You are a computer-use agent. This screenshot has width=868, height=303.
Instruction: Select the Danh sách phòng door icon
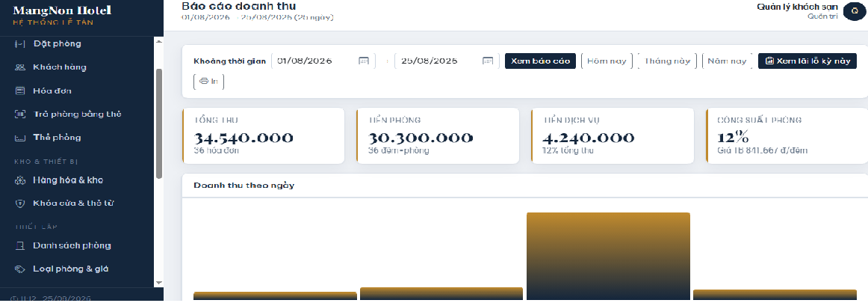(20, 245)
